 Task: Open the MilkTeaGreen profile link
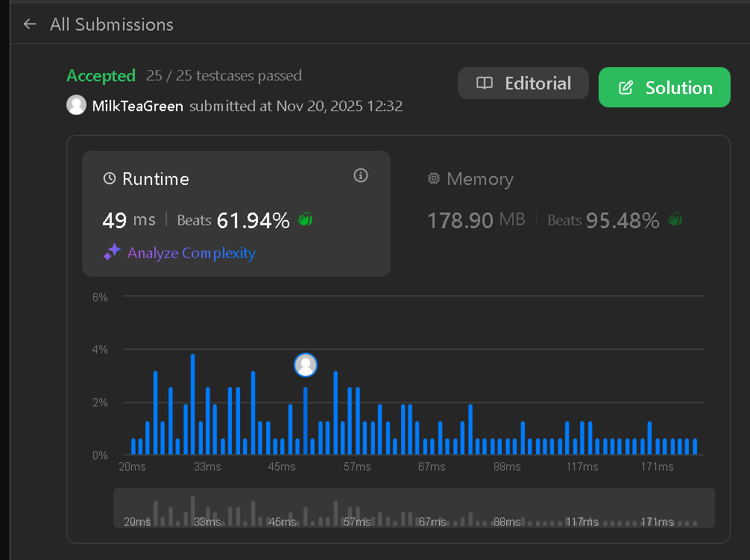point(137,106)
